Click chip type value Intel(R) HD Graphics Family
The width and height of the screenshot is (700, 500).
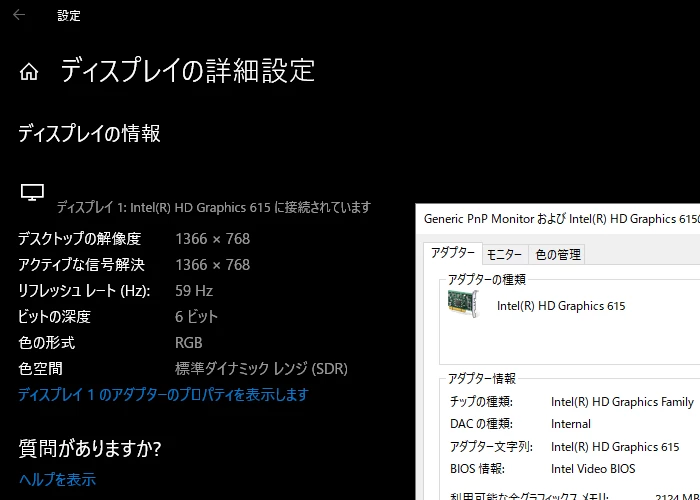pos(622,402)
